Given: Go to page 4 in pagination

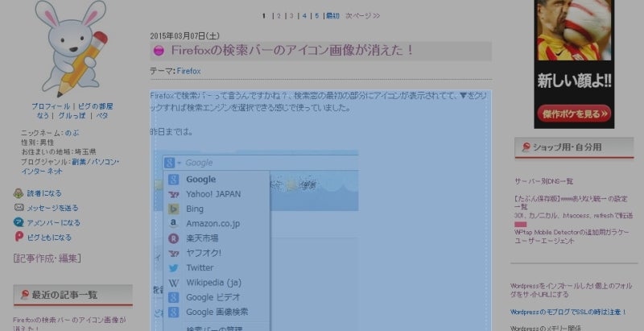Looking at the screenshot, I should [304, 16].
